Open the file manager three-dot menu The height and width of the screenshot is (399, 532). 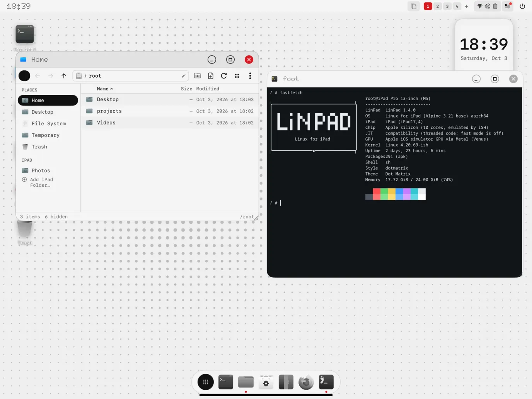(x=250, y=76)
